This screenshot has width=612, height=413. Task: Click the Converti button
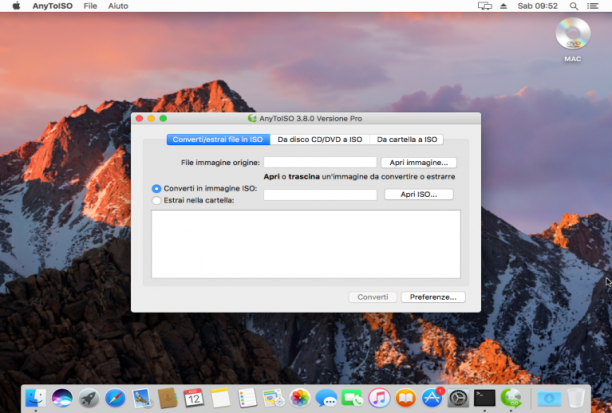[373, 297]
